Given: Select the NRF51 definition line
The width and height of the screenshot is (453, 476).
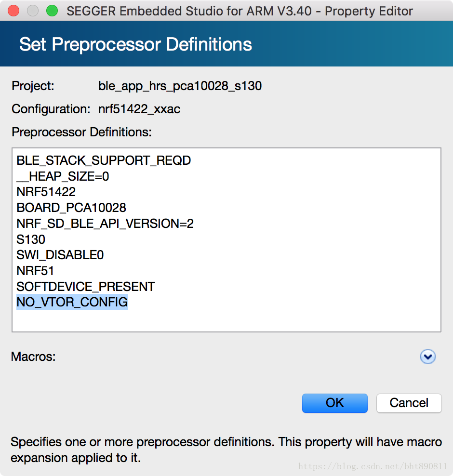Looking at the screenshot, I should click(x=35, y=271).
